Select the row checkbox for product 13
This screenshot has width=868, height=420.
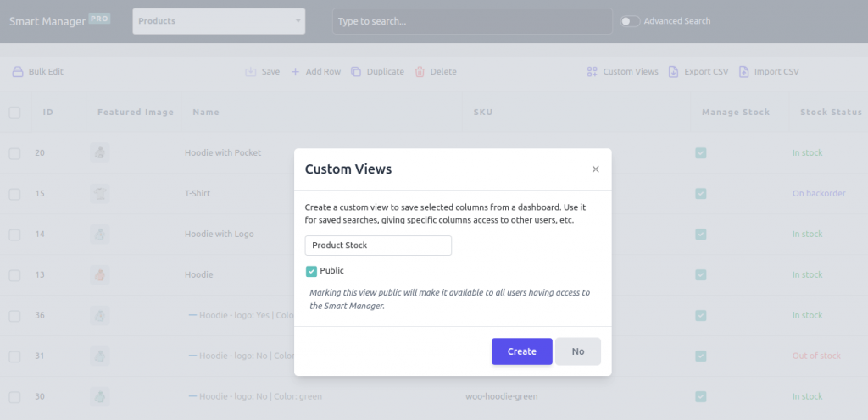(x=15, y=275)
